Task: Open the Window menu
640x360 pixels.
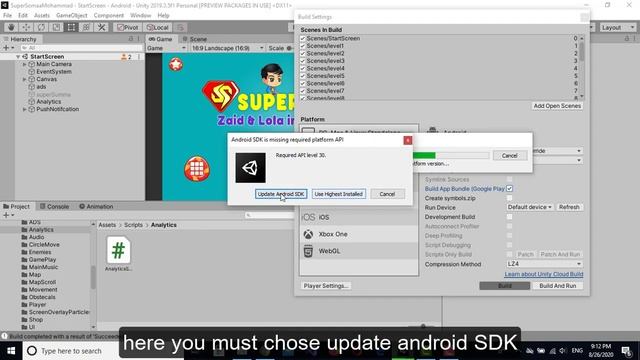Action: [140, 16]
